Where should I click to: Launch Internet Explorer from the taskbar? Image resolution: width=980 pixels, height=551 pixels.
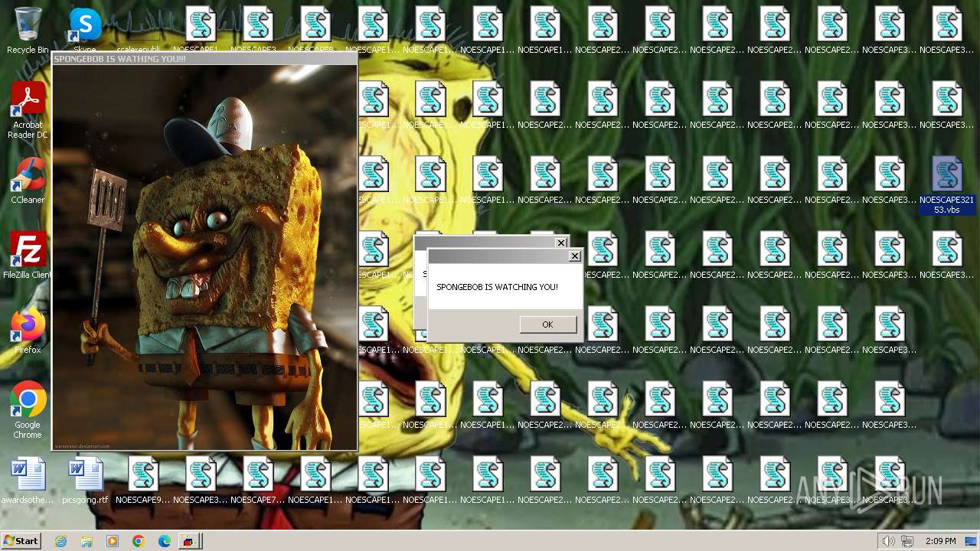pos(60,541)
